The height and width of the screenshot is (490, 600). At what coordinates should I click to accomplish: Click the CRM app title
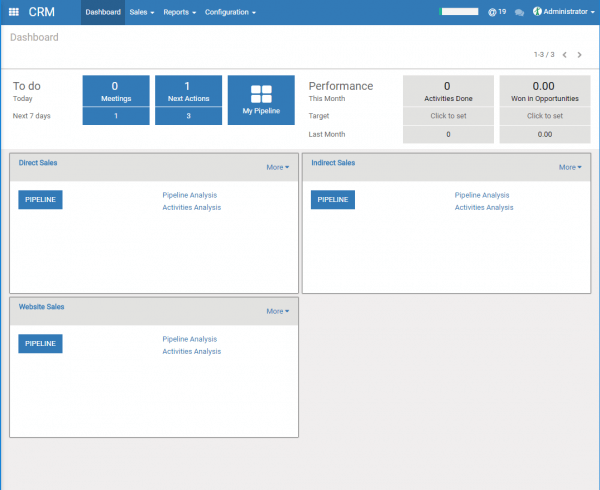point(41,12)
